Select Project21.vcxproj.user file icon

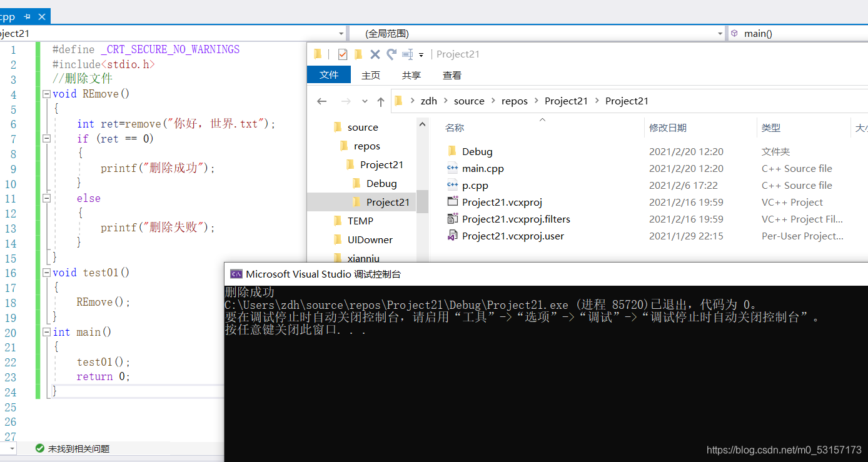[453, 236]
